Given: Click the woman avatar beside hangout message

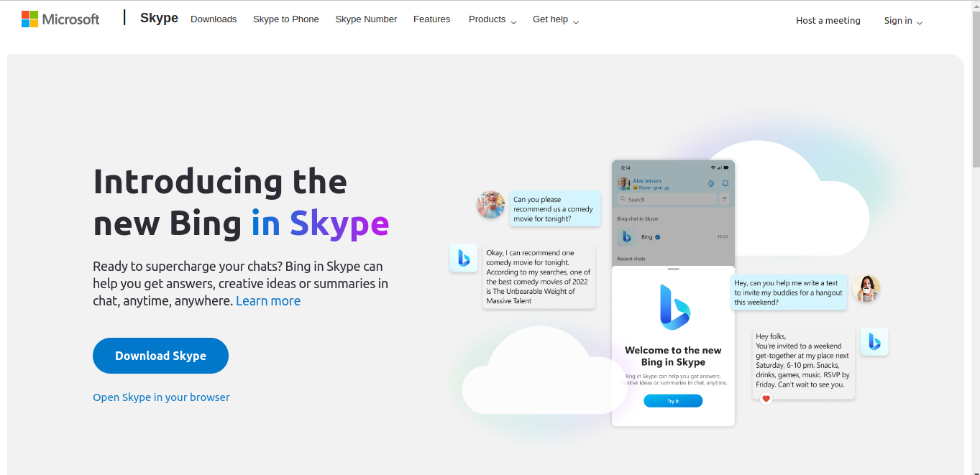Looking at the screenshot, I should pyautogui.click(x=866, y=289).
